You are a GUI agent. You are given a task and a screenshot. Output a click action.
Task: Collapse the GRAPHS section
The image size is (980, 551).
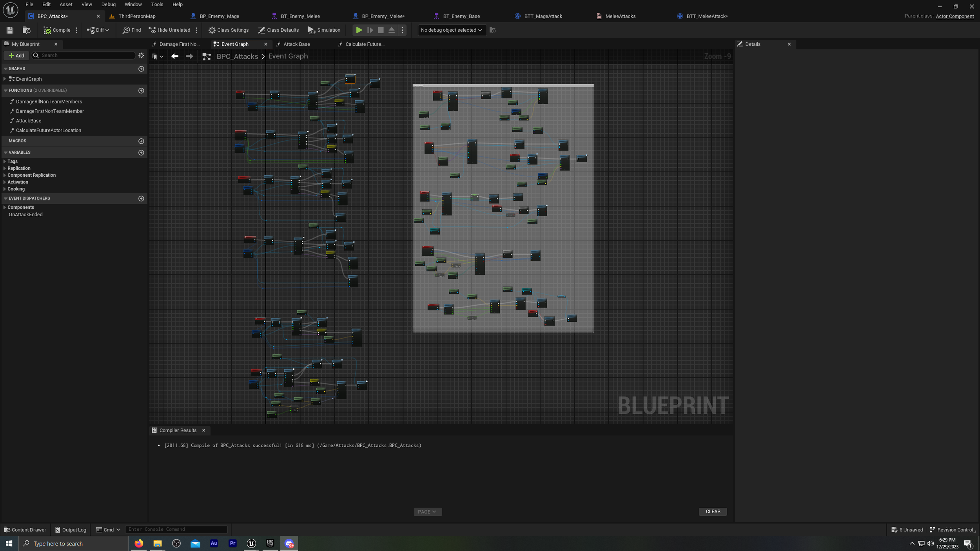[5, 69]
